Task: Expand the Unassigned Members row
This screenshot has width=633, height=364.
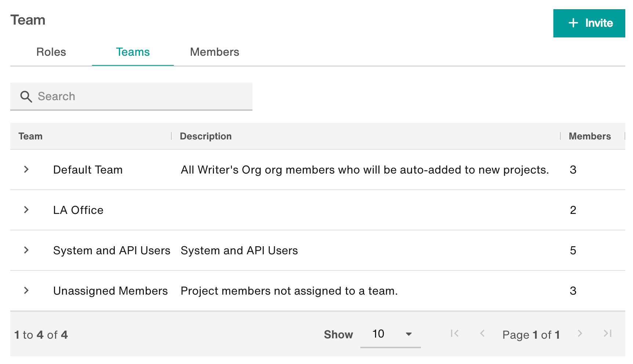Action: pyautogui.click(x=26, y=291)
